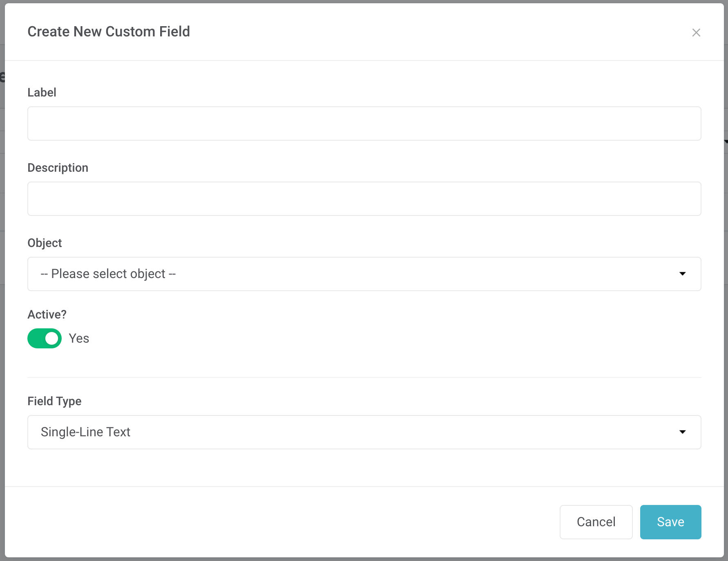
Task: Click into the Label text field
Action: coord(364,123)
